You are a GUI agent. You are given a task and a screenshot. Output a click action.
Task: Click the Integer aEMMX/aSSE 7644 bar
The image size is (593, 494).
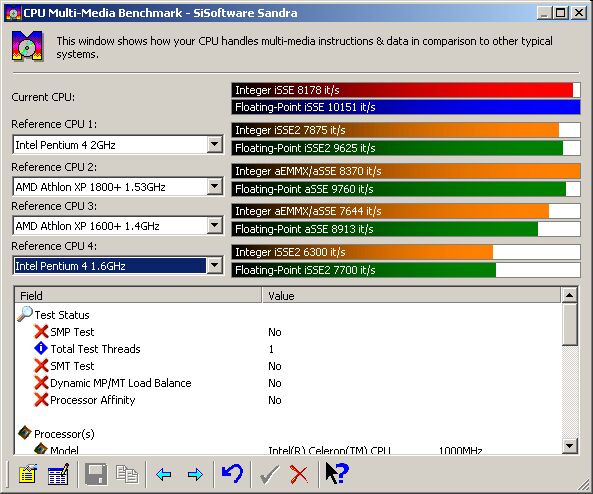(x=406, y=211)
